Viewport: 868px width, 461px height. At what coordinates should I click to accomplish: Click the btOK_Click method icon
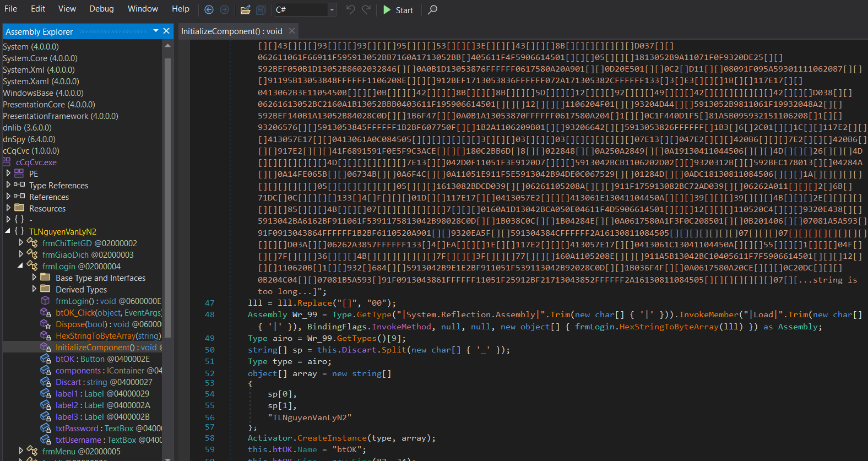(x=46, y=312)
